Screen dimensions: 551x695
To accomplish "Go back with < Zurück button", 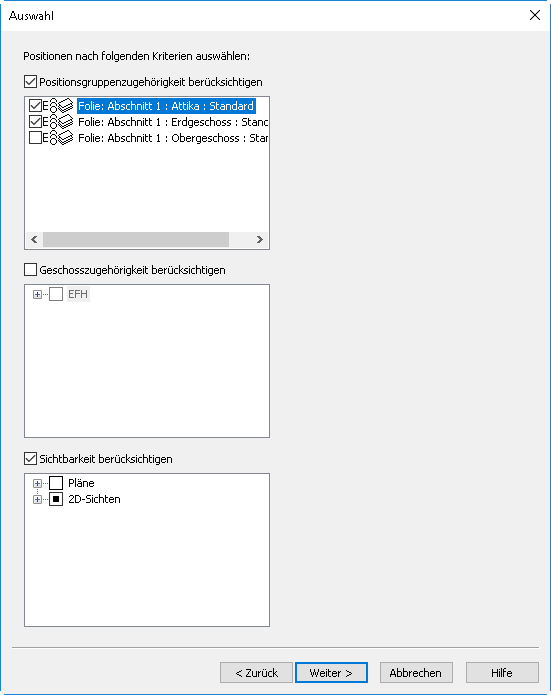I will 256,673.
